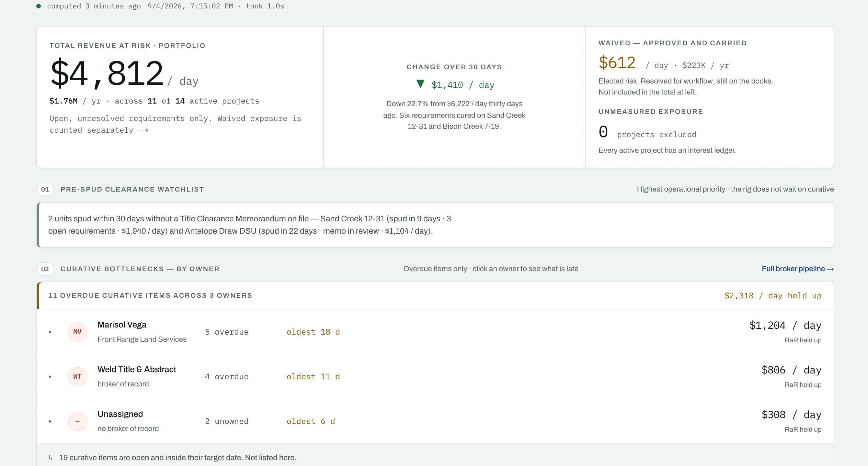Click '$308 / day' held-up amount

point(792,415)
